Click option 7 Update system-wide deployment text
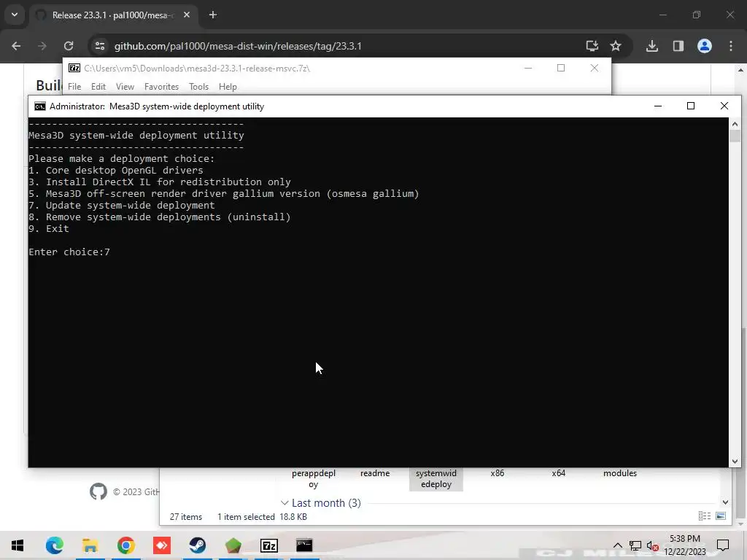The image size is (747, 560). point(122,205)
